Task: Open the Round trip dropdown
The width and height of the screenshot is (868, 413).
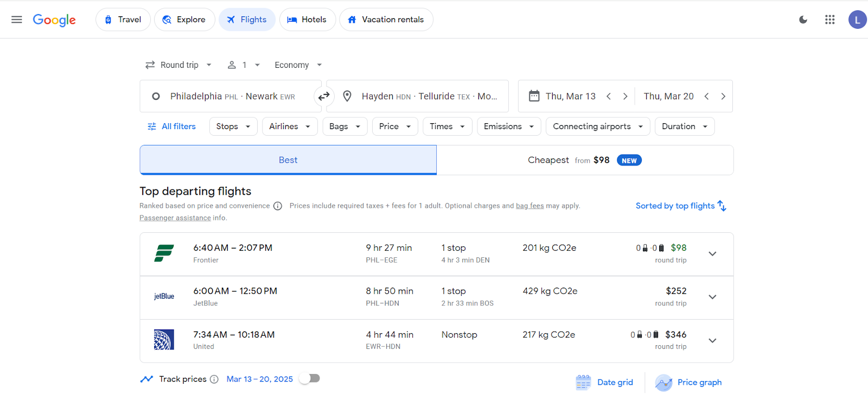Action: coord(178,65)
